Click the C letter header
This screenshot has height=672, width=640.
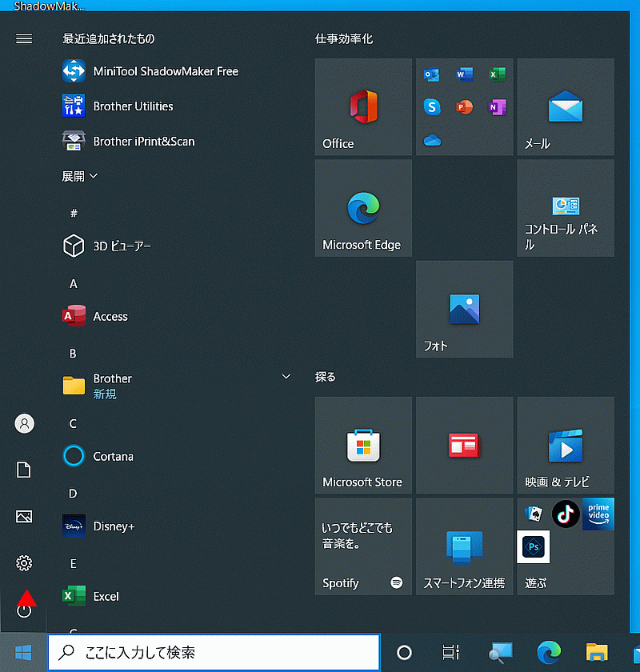(73, 423)
